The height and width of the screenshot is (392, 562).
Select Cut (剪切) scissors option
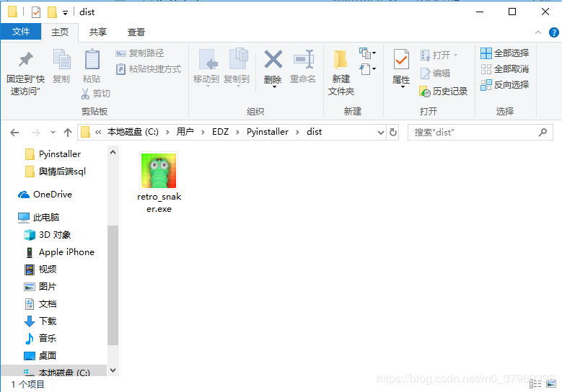95,94
